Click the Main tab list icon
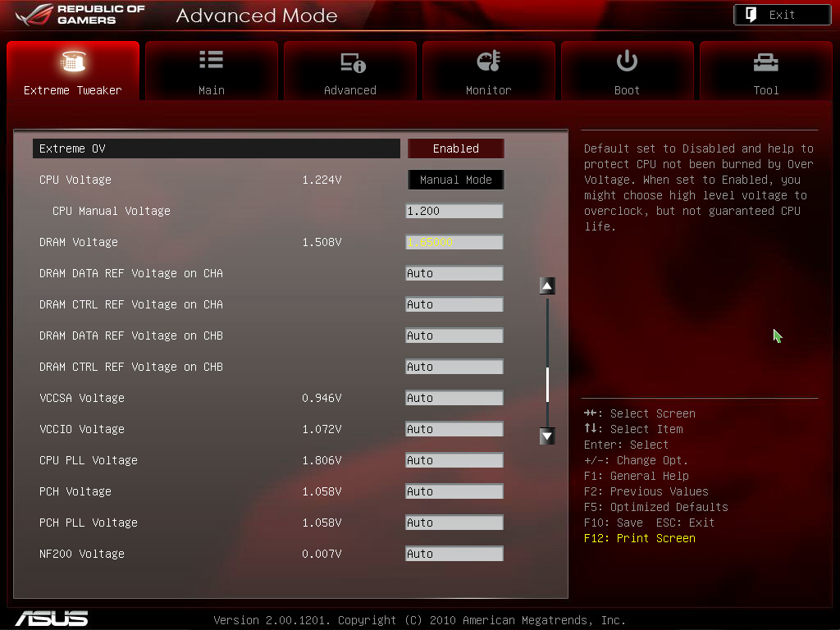 (x=211, y=61)
